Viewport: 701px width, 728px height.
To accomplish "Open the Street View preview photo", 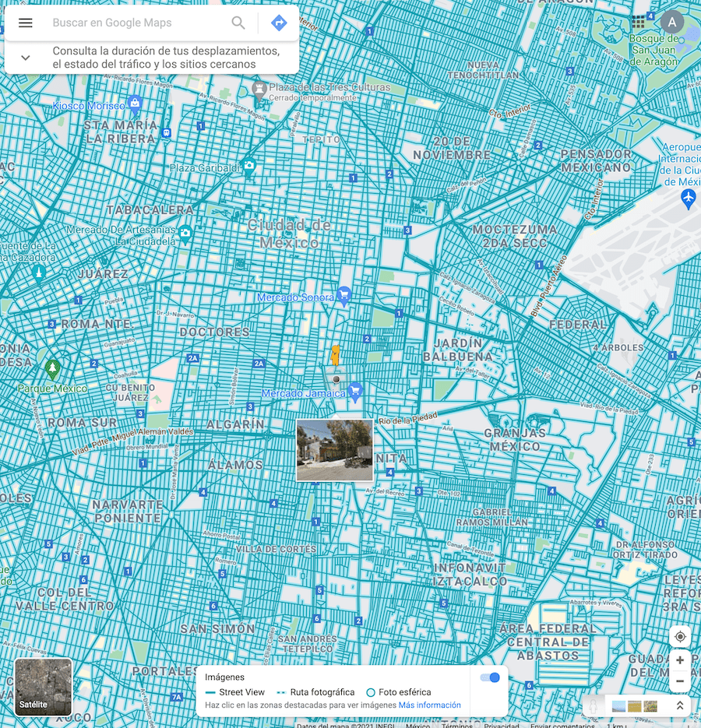I will tap(334, 450).
